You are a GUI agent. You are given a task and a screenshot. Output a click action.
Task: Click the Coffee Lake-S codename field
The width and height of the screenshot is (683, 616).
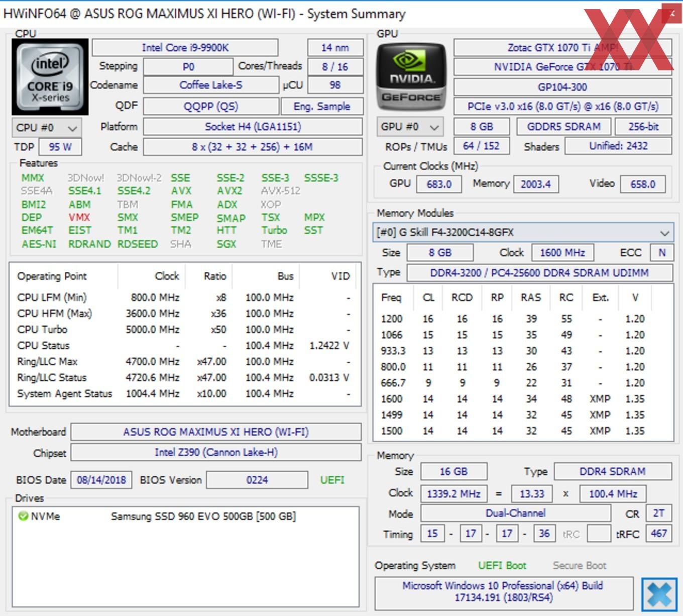tap(211, 85)
